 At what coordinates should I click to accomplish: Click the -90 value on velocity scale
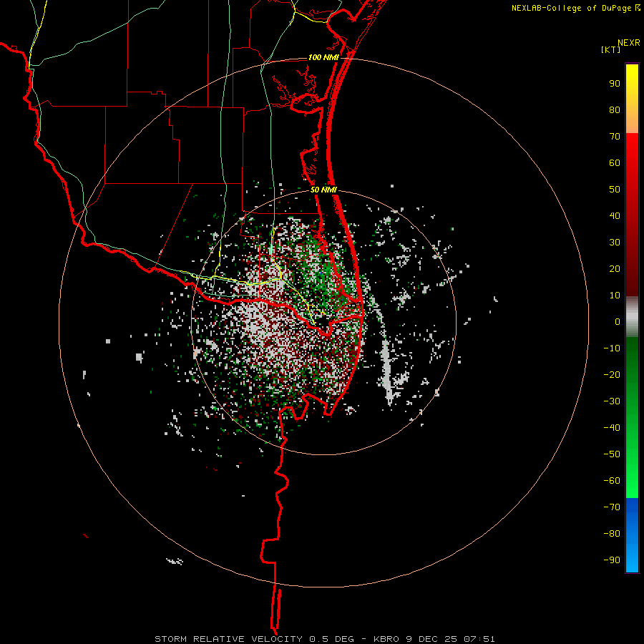[612, 560]
